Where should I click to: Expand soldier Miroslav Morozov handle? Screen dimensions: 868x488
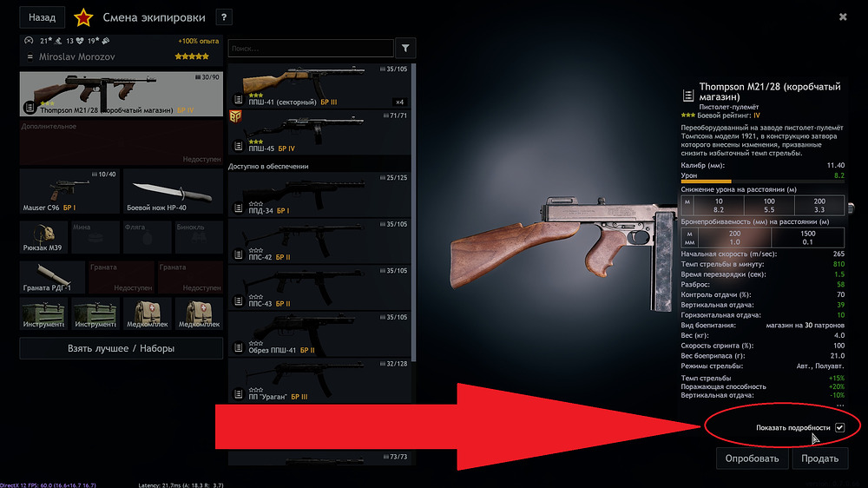pos(30,56)
